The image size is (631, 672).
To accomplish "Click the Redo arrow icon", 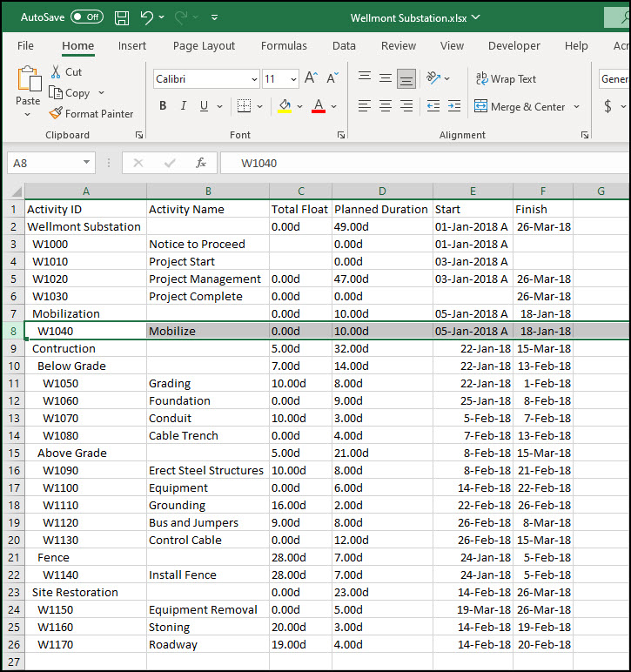I will click(x=181, y=17).
